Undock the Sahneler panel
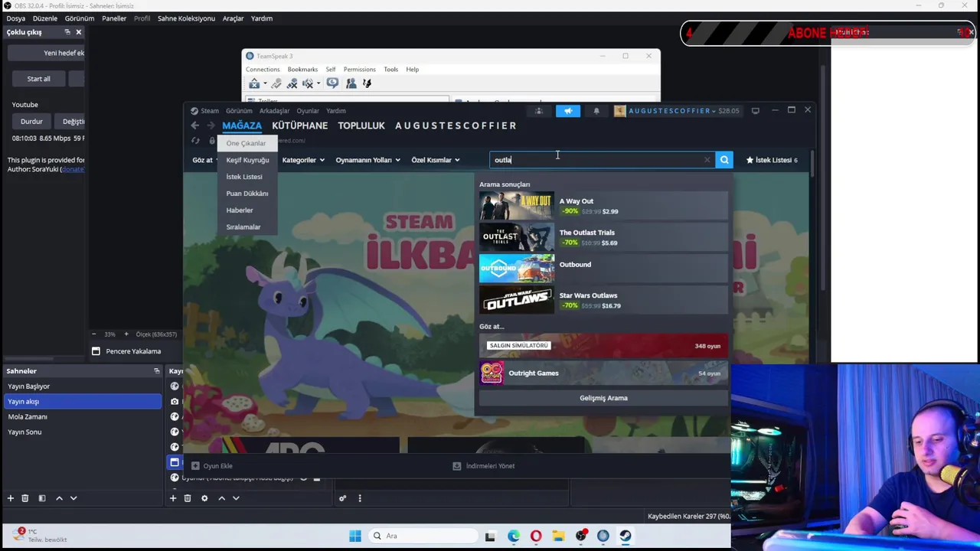This screenshot has width=980, height=551. point(157,371)
